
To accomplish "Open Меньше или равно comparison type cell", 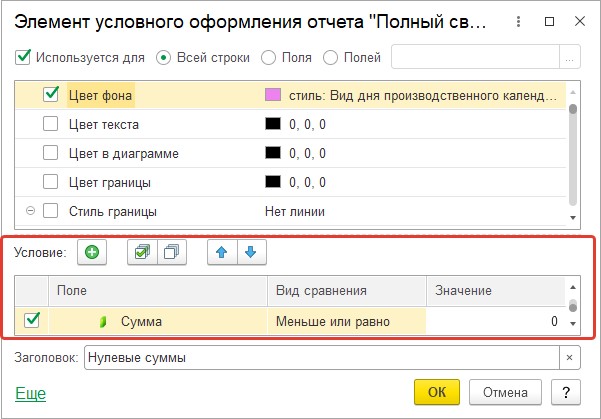I will (346, 321).
